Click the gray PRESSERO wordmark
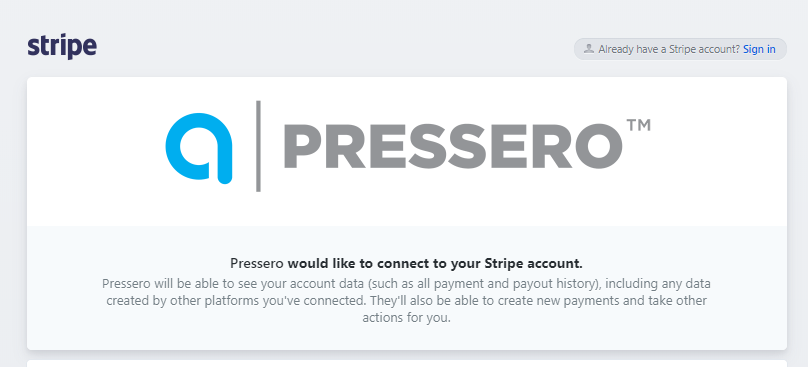This screenshot has height=367, width=808. pos(453,145)
